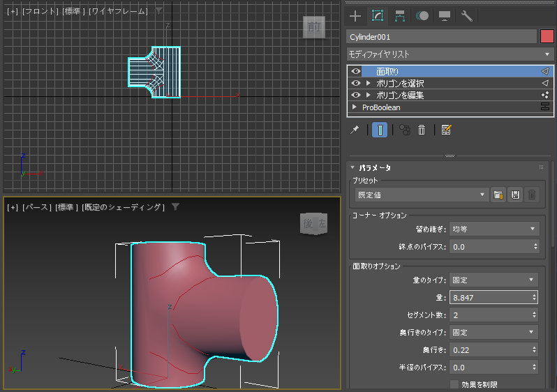Open the [パース] viewport view menu
Viewport: 557px width, 392px height.
pyautogui.click(x=36, y=207)
